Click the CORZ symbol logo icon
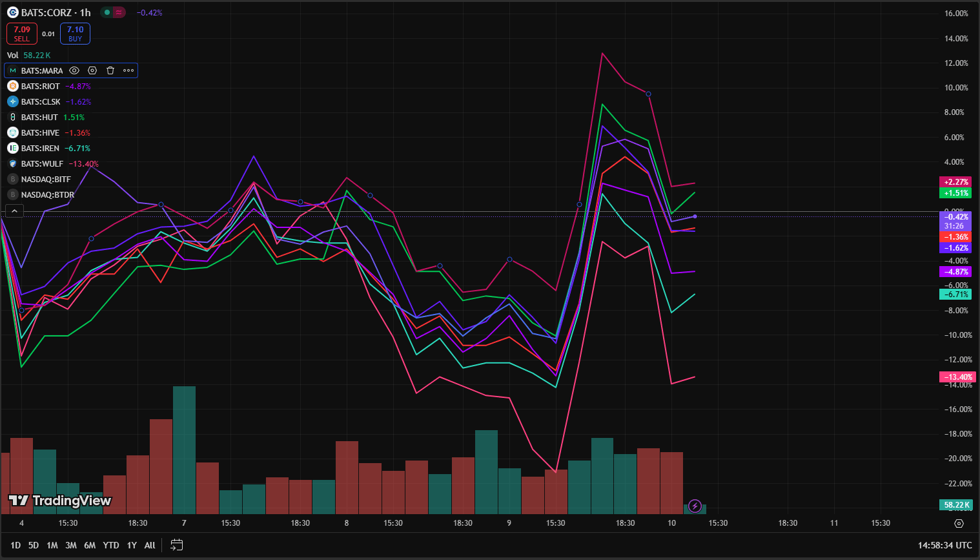The height and width of the screenshot is (560, 980). [x=12, y=12]
